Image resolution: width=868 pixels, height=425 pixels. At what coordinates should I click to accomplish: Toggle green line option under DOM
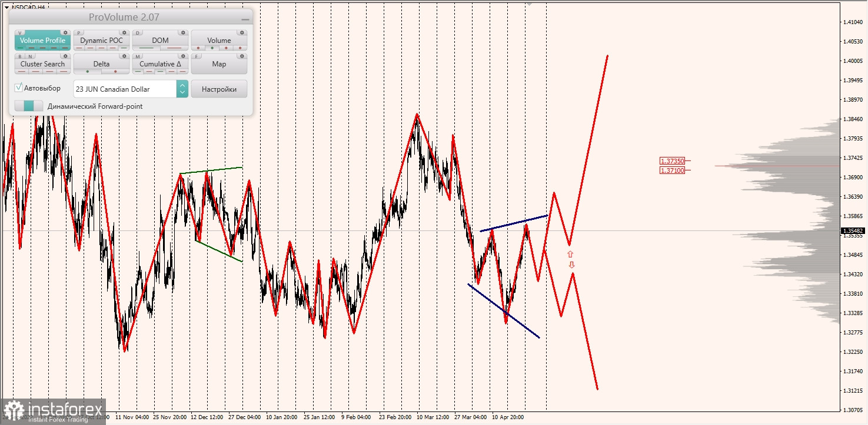coord(147,48)
